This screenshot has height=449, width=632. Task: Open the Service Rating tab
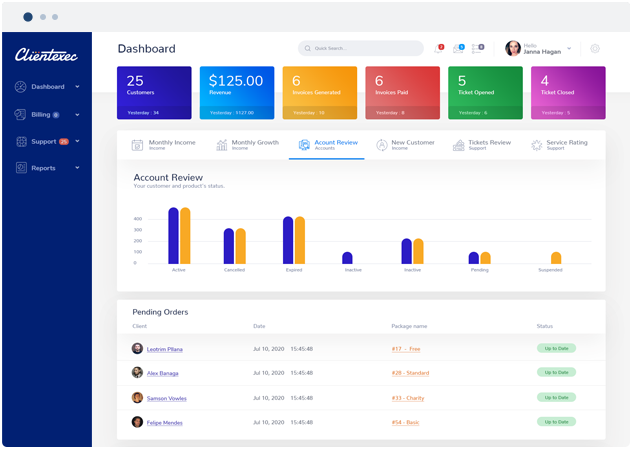click(x=559, y=145)
